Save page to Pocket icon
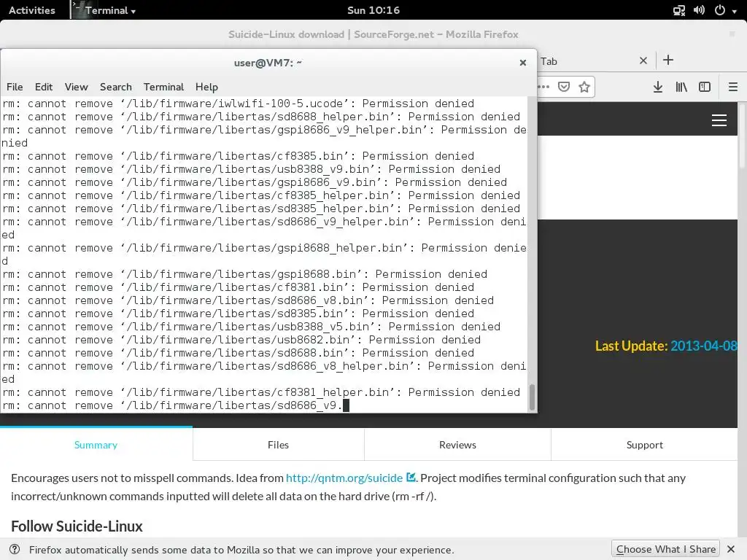The width and height of the screenshot is (747, 560). click(564, 87)
